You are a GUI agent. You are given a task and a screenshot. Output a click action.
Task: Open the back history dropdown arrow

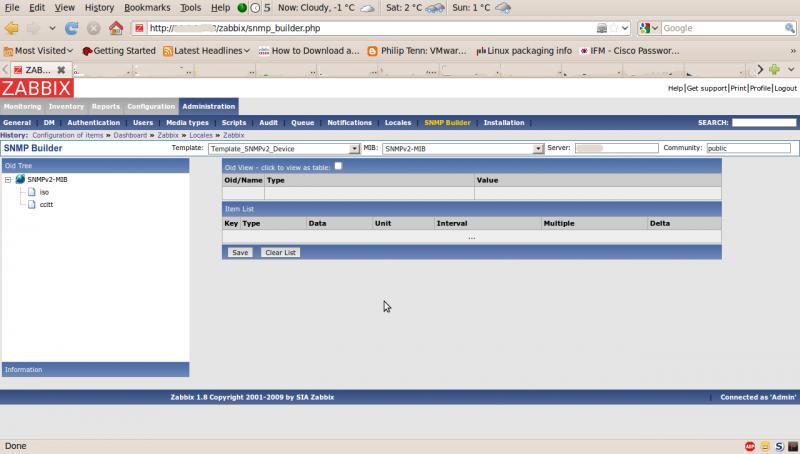(52, 28)
